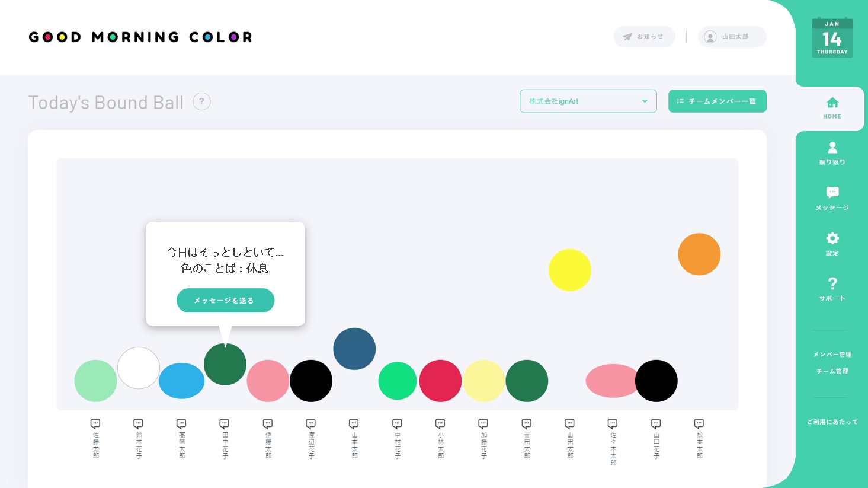Open the サポート question mark icon
Image resolution: width=868 pixels, height=488 pixels.
point(832,284)
